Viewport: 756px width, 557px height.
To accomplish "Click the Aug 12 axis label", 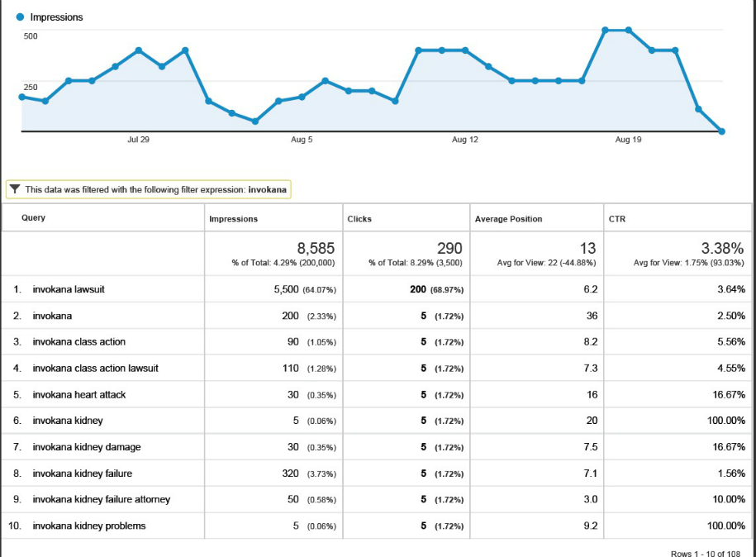I will (x=465, y=140).
